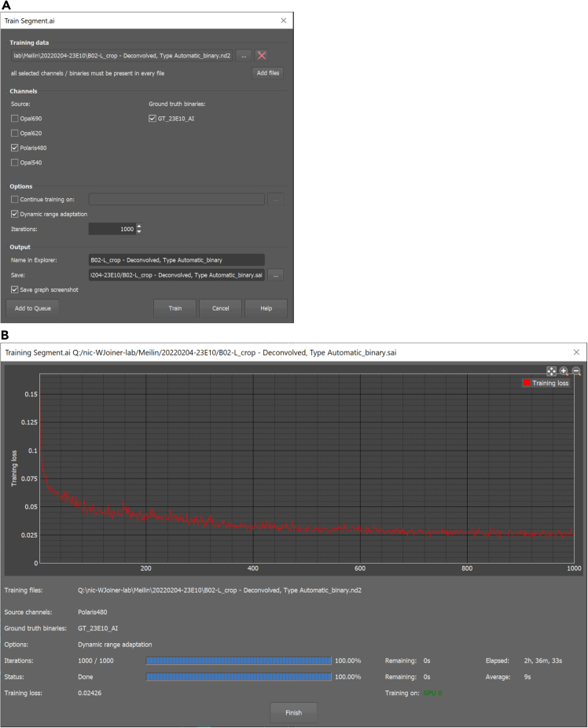Browse training data file with ellipsis button
The image size is (588, 728).
[x=244, y=56]
